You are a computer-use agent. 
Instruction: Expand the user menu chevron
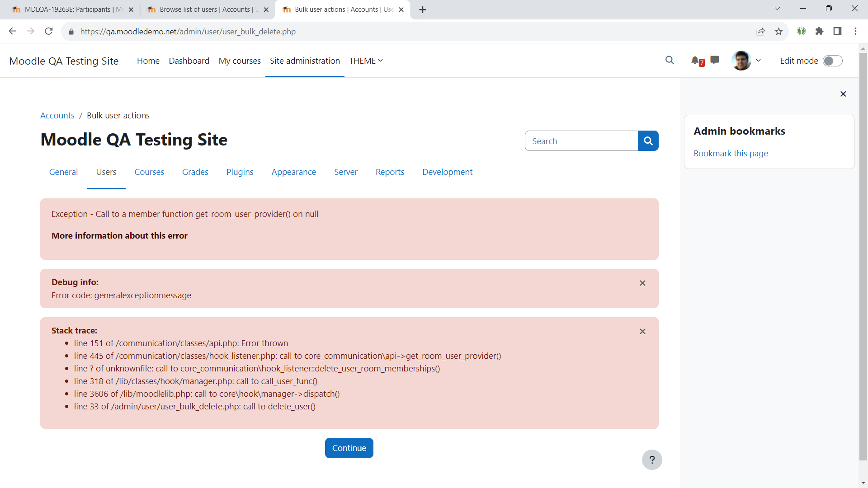click(758, 61)
